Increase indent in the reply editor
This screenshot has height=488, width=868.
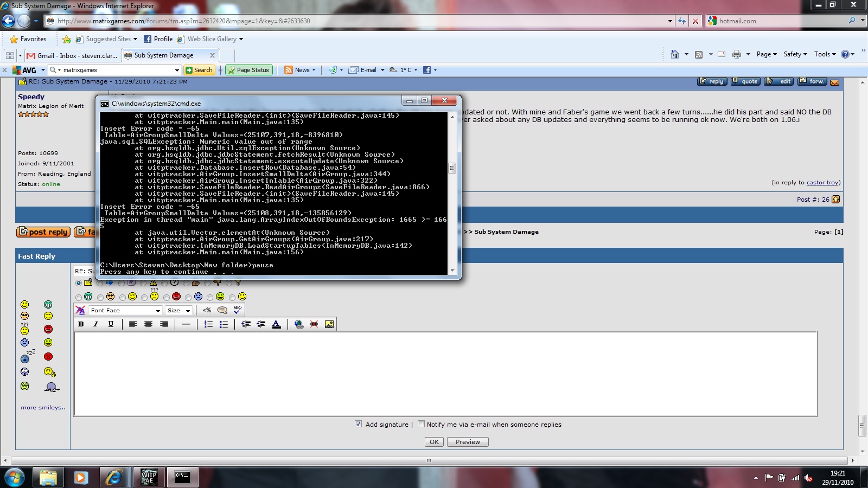[261, 324]
